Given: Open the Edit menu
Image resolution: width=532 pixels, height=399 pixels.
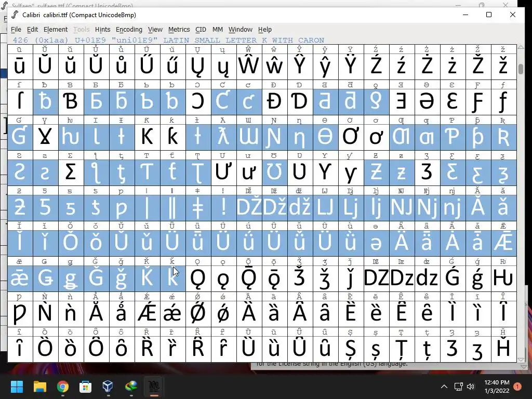Looking at the screenshot, I should tap(32, 30).
